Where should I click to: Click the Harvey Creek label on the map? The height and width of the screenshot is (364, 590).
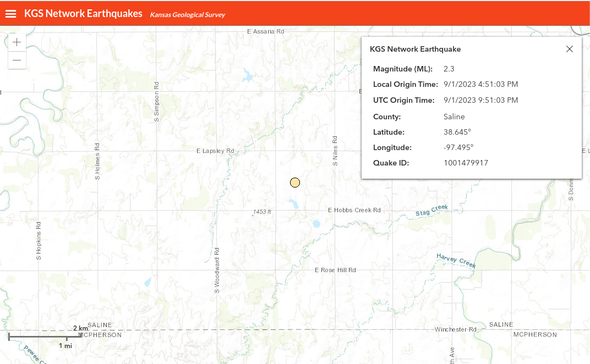pos(456,261)
